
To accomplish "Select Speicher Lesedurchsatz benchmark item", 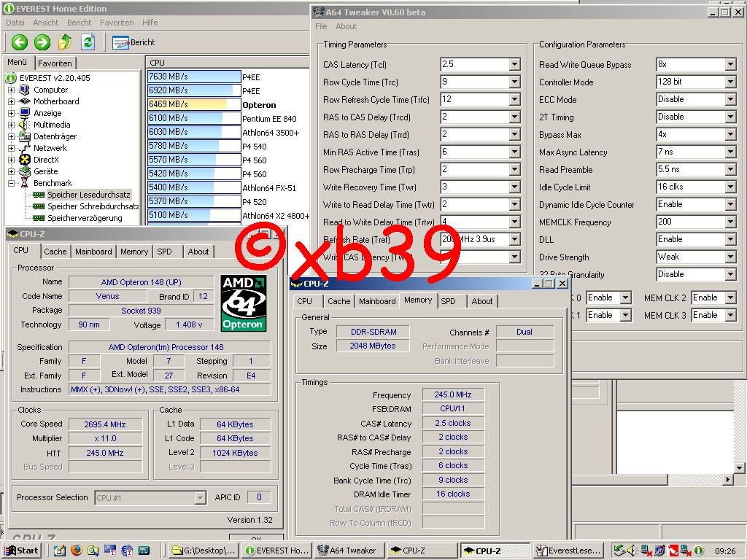I will click(88, 195).
